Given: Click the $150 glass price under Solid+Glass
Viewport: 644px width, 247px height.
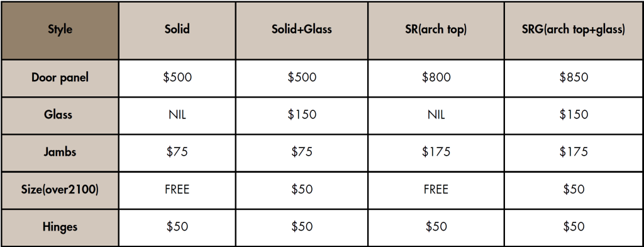Looking at the screenshot, I should pos(301,115).
